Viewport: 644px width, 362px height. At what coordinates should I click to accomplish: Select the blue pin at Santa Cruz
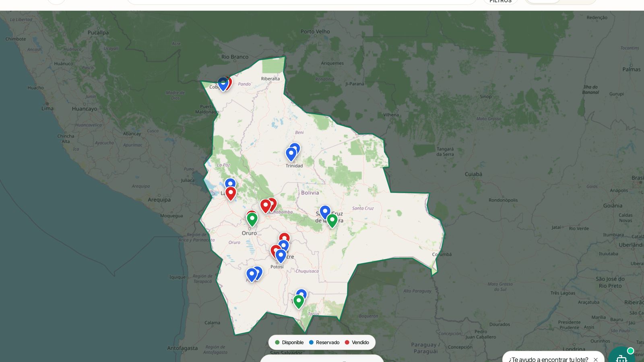(x=325, y=212)
